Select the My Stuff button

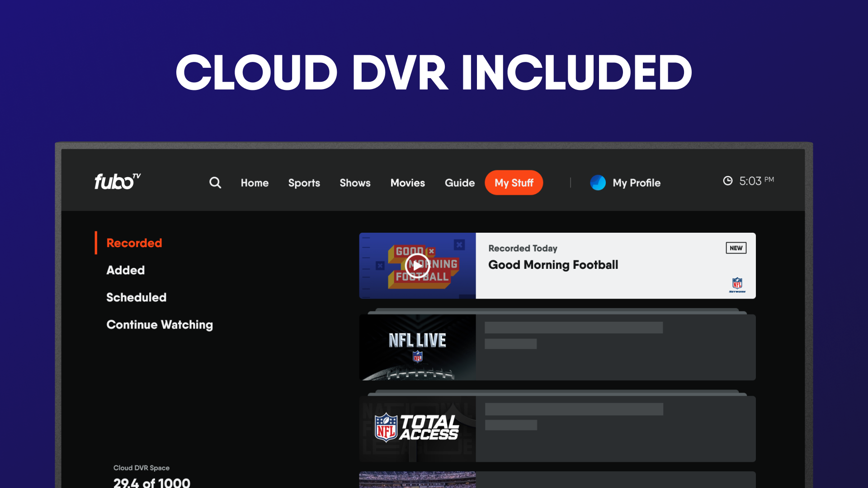[514, 183]
